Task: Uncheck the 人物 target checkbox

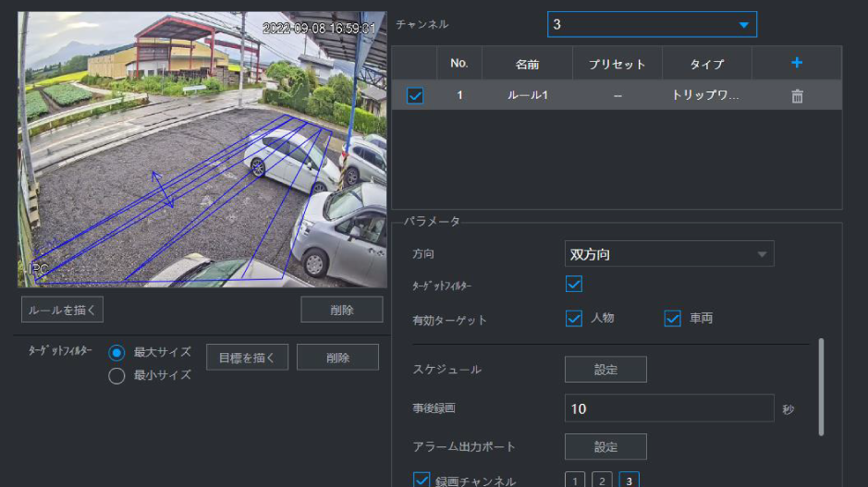Action: [x=573, y=319]
